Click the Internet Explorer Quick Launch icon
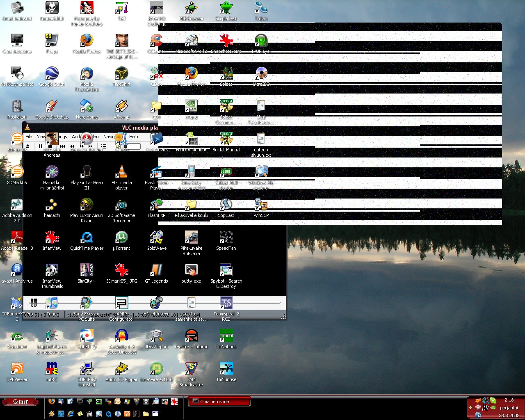 tap(71, 414)
